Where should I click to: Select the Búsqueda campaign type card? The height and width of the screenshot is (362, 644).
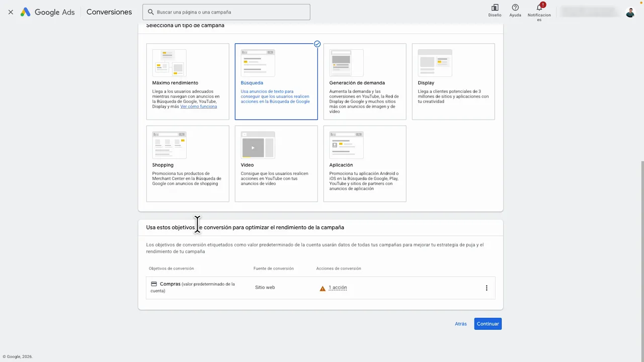click(x=276, y=81)
